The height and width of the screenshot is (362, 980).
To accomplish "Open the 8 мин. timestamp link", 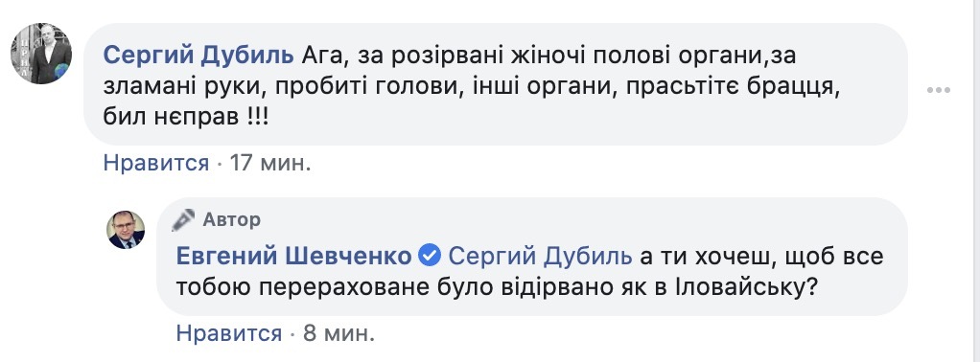I will click(338, 333).
